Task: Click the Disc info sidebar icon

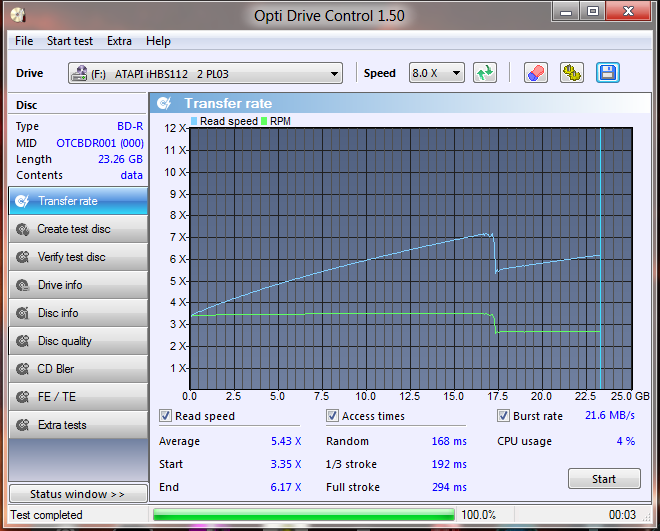Action: (x=22, y=313)
